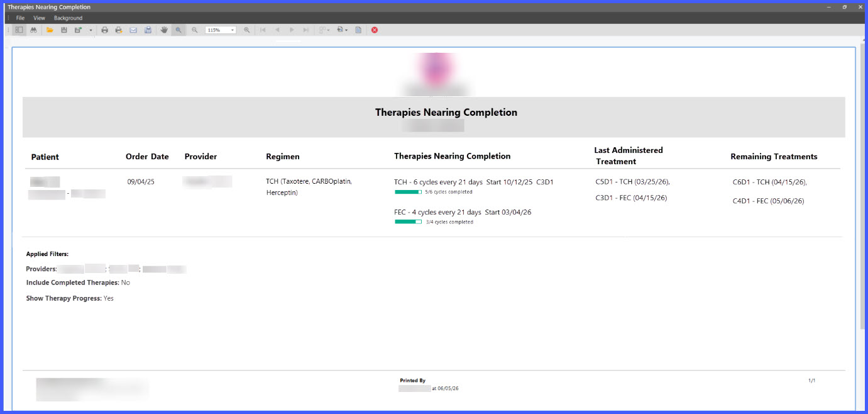
Task: Click Include Completed Therapies: No
Action: tap(78, 283)
